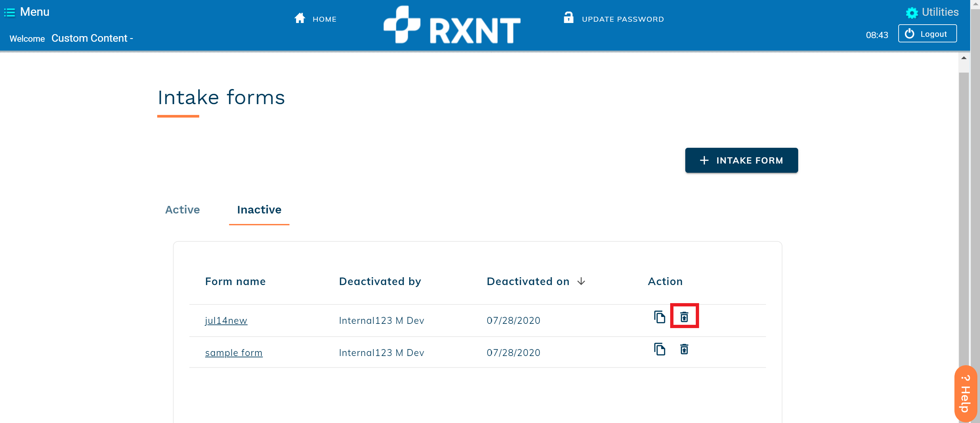The width and height of the screenshot is (980, 423).
Task: Select the Inactive tab
Action: click(259, 210)
